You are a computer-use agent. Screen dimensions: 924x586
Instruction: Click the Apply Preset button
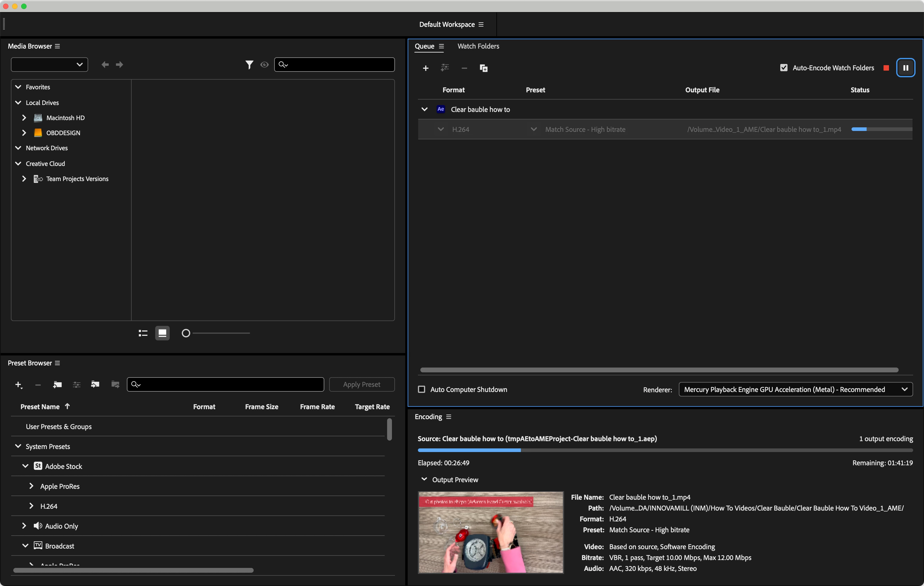[361, 384]
